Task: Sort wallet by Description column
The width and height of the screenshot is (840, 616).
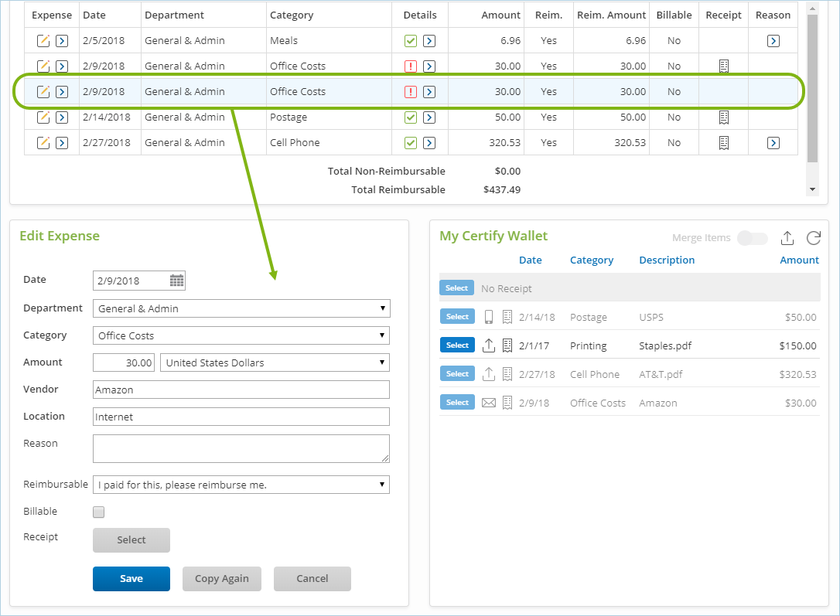Action: point(667,260)
